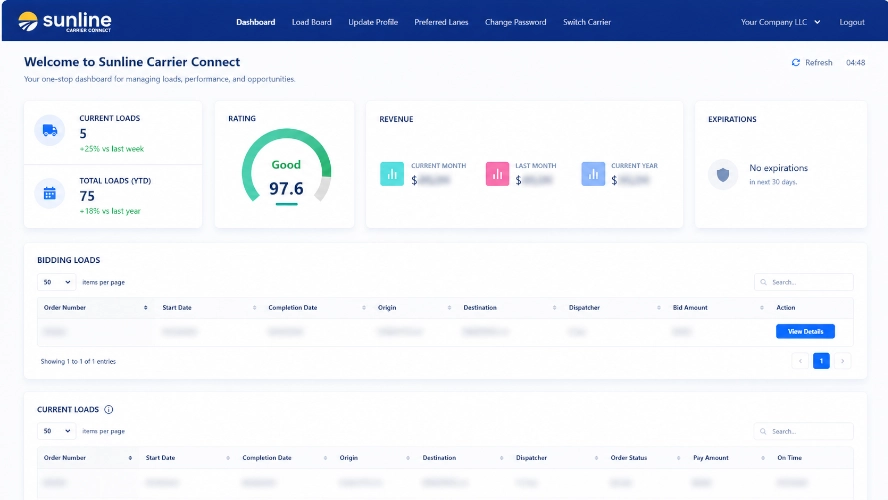
Task: Click View Details on the bidding load
Action: [805, 331]
